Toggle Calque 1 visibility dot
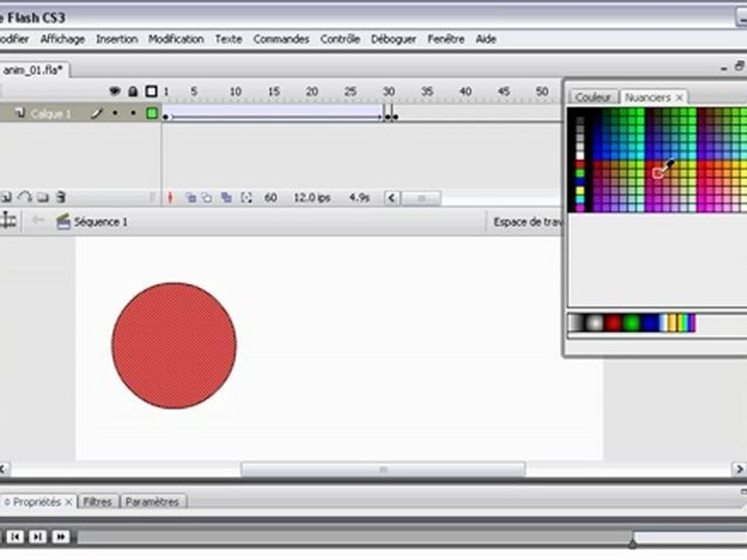This screenshot has width=747, height=560. [x=115, y=114]
